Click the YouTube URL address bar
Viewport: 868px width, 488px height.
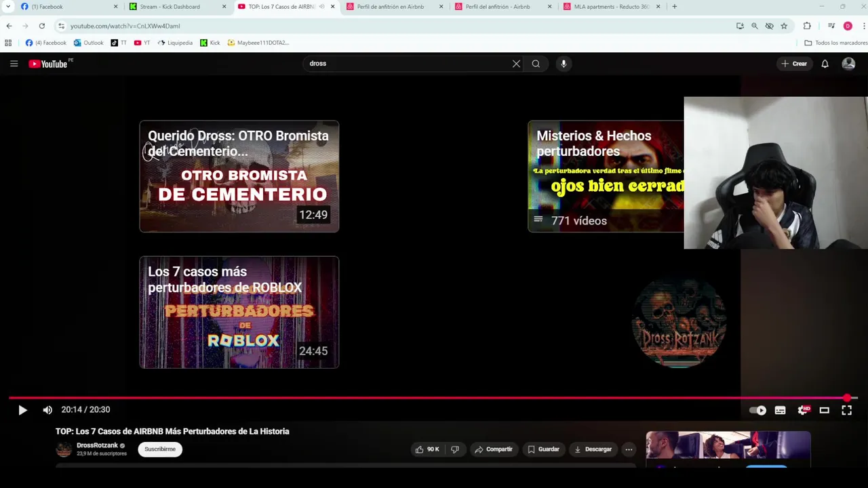click(393, 26)
